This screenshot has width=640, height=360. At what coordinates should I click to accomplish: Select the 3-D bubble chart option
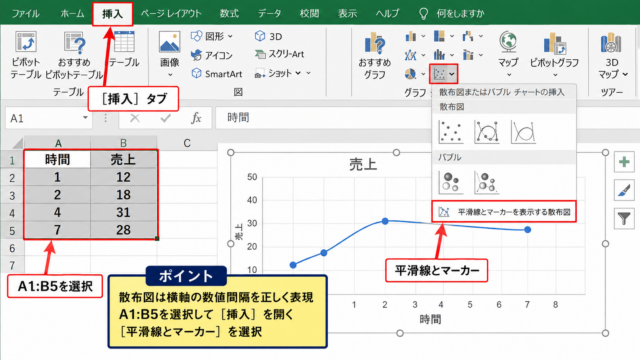coord(487,182)
